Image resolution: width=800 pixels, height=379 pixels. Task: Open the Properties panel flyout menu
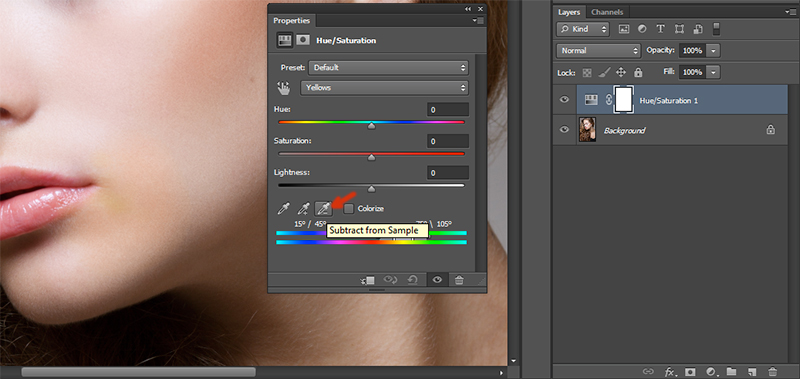tap(478, 20)
